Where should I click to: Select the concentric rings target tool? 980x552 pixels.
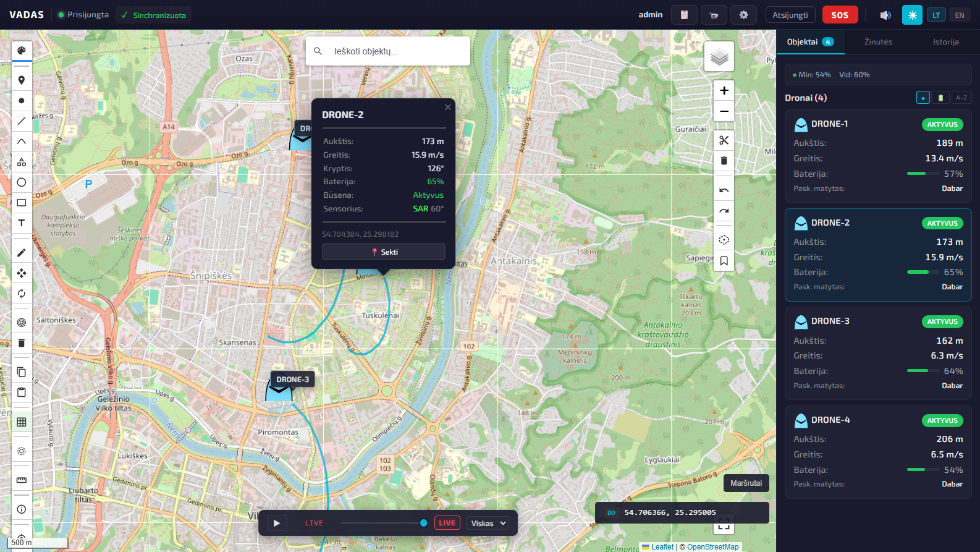tap(22, 323)
